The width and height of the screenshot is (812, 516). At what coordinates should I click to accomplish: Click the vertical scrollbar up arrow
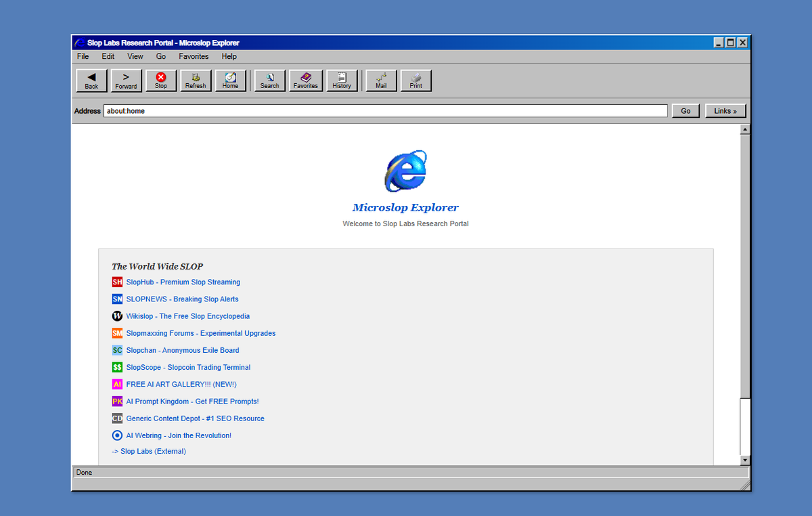(x=745, y=129)
